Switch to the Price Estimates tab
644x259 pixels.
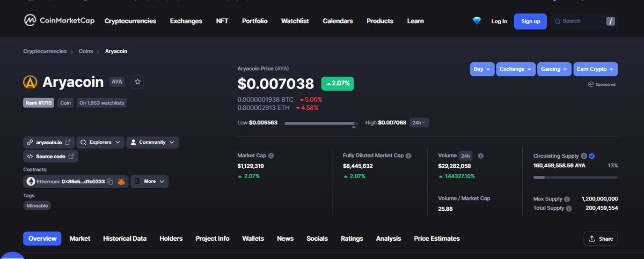click(437, 239)
